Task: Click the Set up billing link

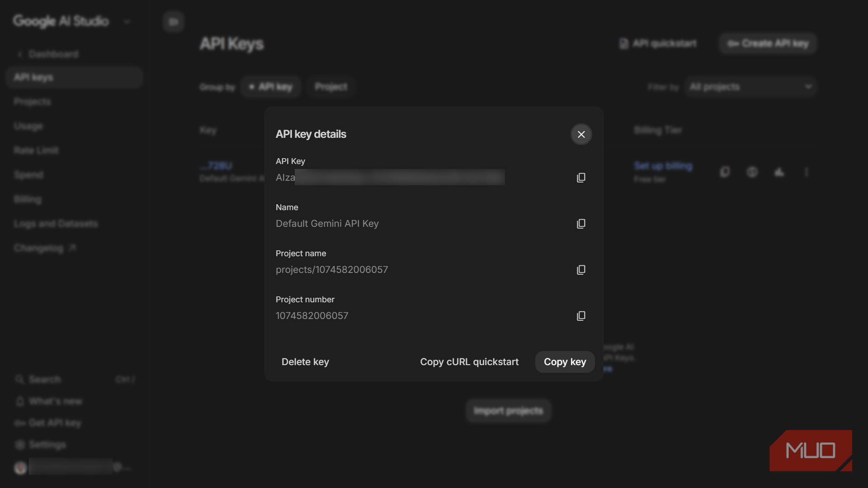Action: pos(663,166)
